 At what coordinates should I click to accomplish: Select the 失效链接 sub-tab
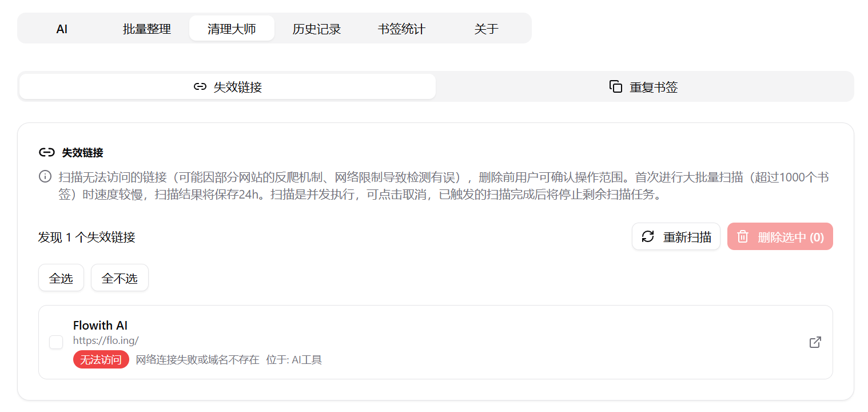(228, 86)
